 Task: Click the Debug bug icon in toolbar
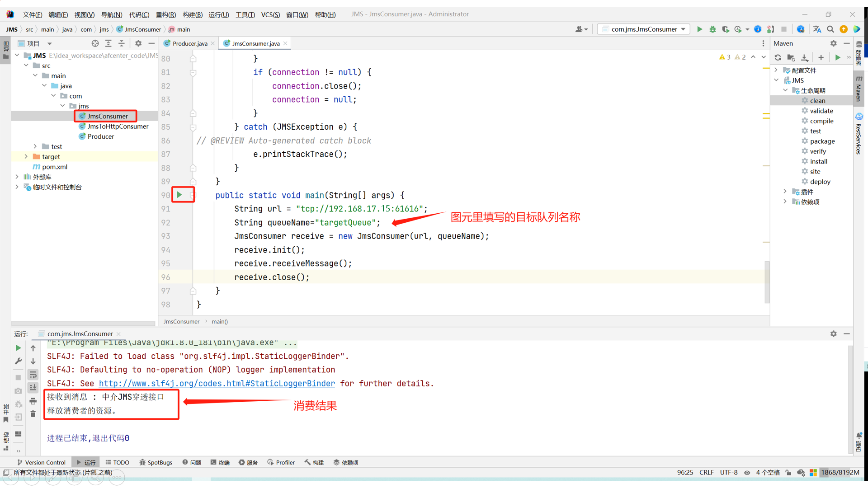pos(712,29)
